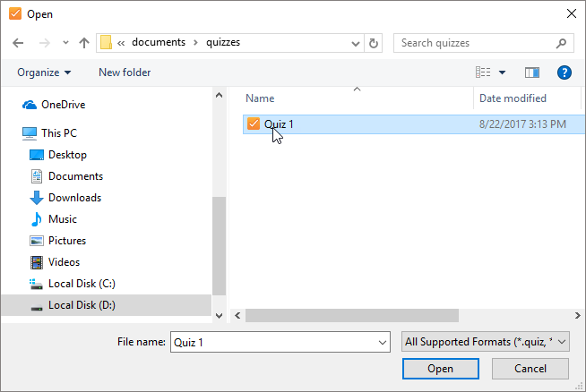Image resolution: width=586 pixels, height=392 pixels.
Task: Expand the File name history dropdown
Action: [x=383, y=342]
